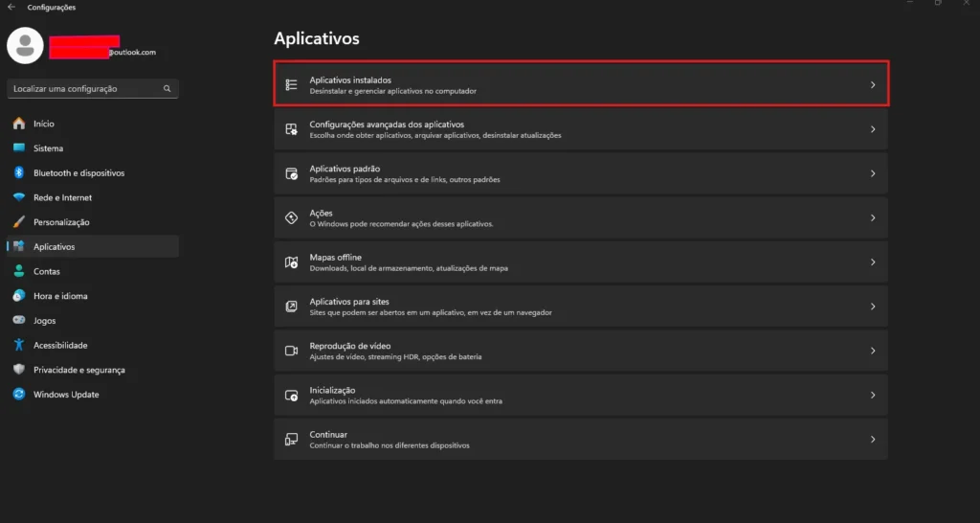
Task: Open Aplicativos para sites page
Action: (581, 307)
